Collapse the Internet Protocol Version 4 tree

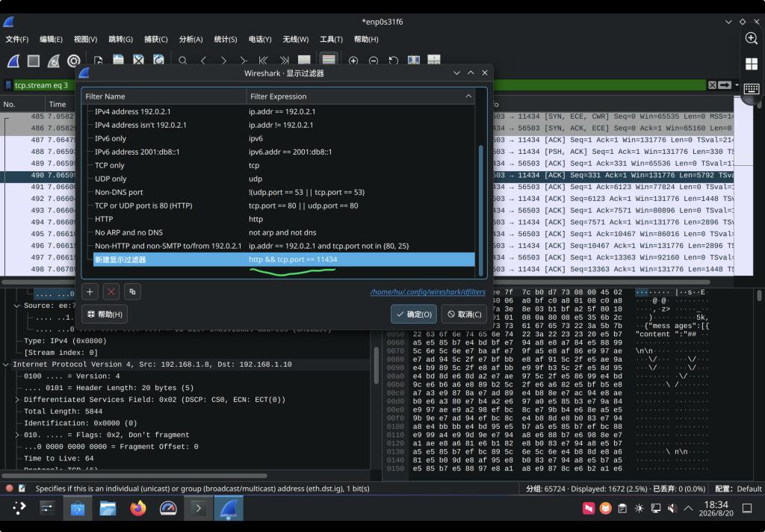point(6,365)
